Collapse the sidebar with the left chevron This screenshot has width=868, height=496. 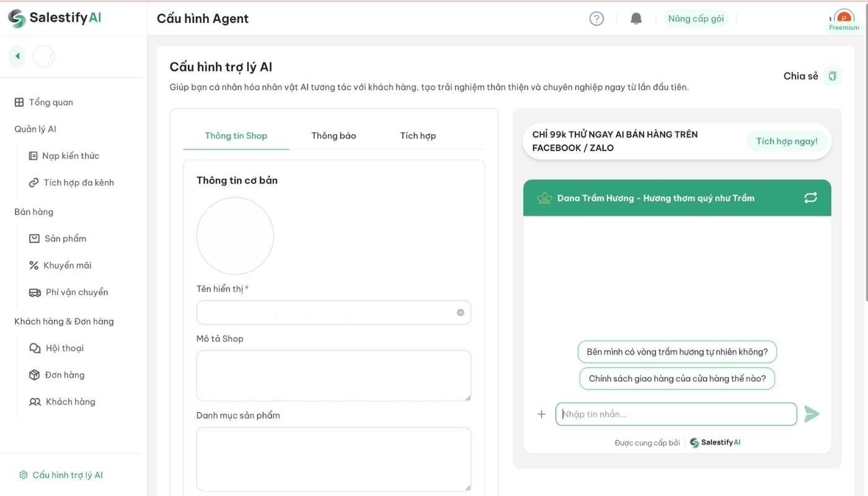(x=17, y=55)
